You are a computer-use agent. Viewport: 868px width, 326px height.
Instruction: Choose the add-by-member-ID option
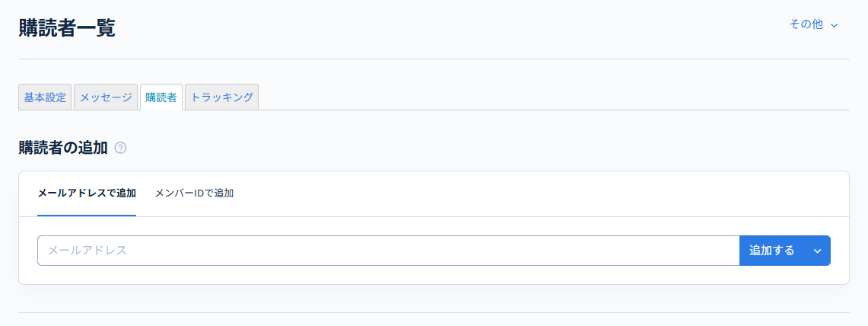click(194, 193)
